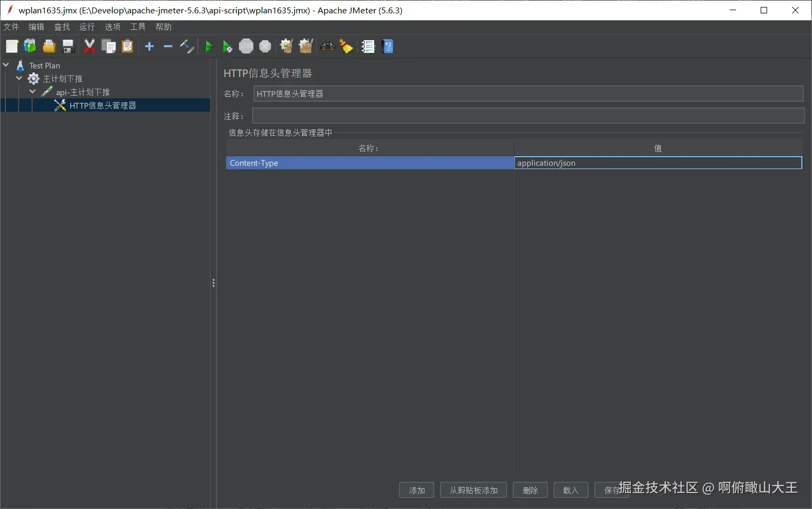
Task: Select the api-主计划下推 sampler
Action: pyautogui.click(x=83, y=92)
